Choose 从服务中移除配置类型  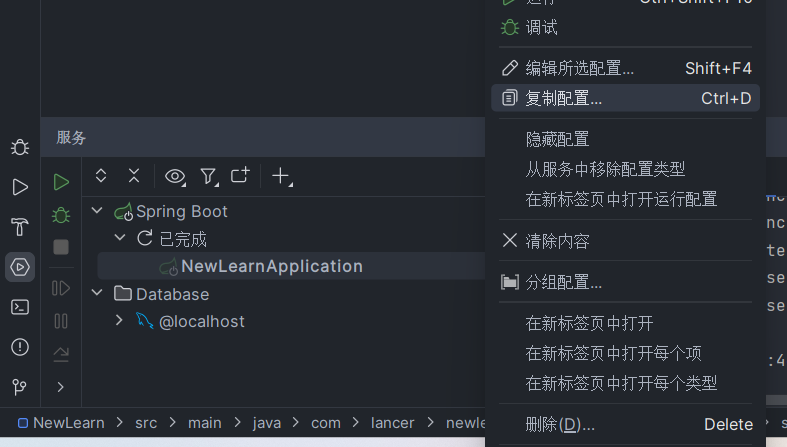tap(625, 169)
